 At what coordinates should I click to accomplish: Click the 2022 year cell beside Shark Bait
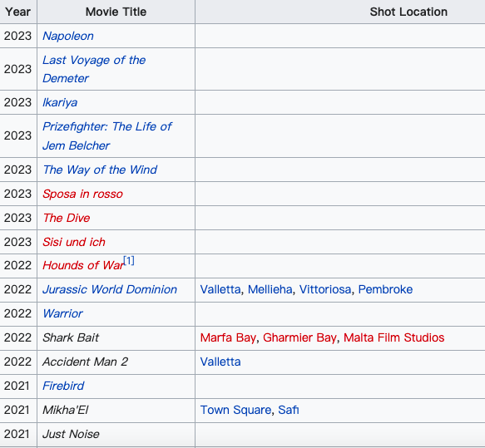18,337
